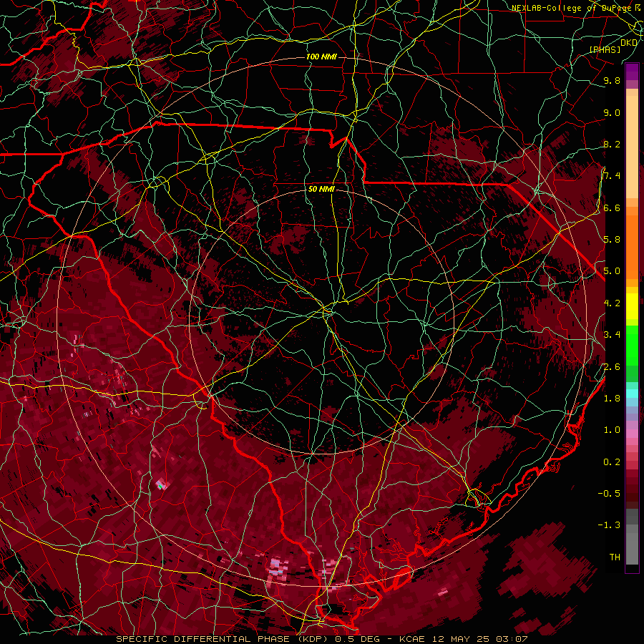Select the 6.6 scale label

pos(612,208)
